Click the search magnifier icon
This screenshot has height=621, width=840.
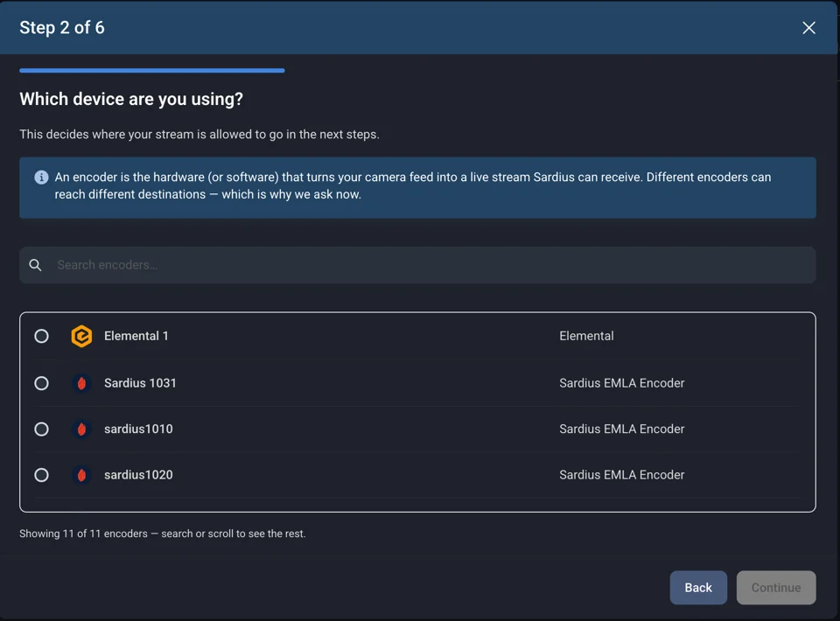click(35, 265)
